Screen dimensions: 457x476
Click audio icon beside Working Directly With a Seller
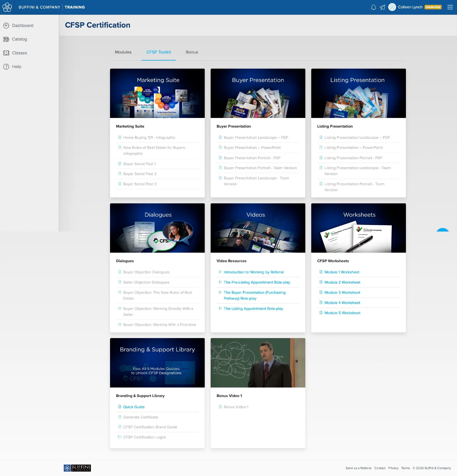tap(119, 308)
